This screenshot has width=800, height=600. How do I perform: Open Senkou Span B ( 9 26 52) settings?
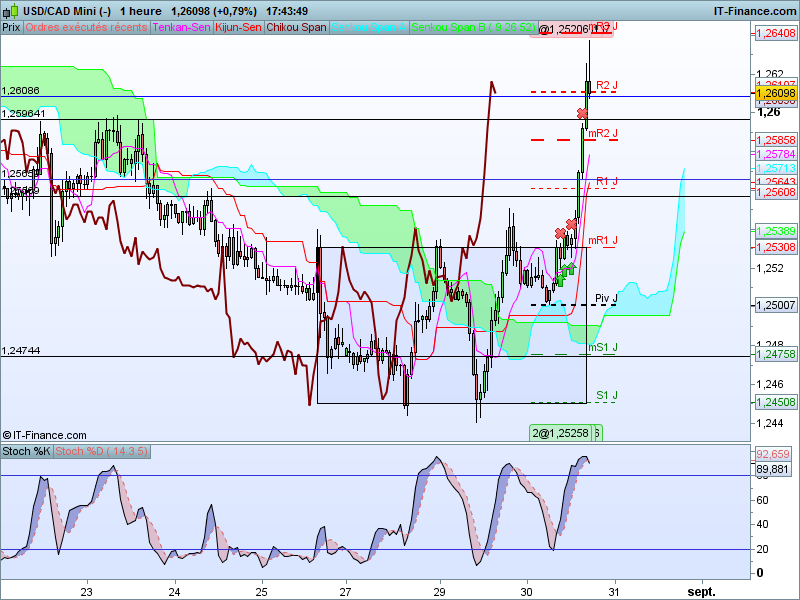(473, 28)
